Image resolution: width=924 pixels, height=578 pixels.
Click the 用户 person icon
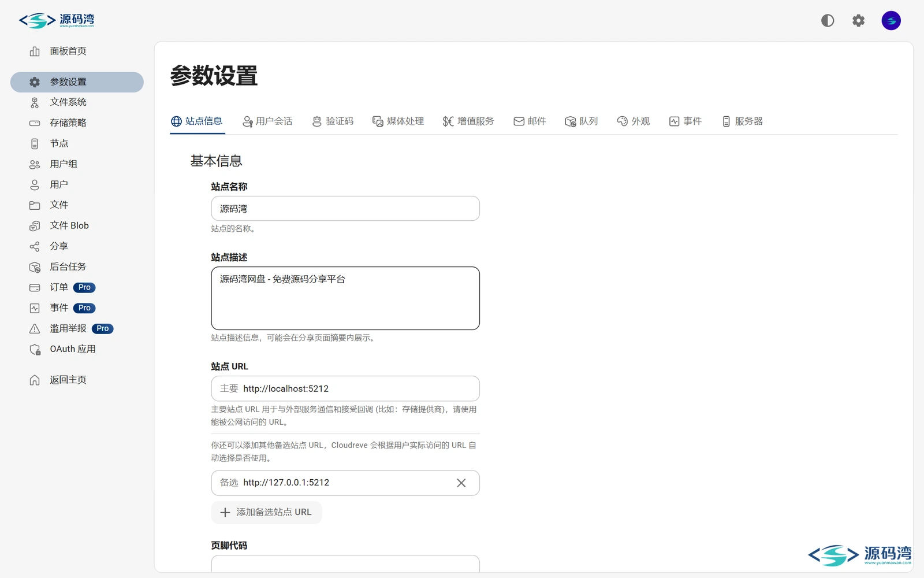(x=35, y=185)
